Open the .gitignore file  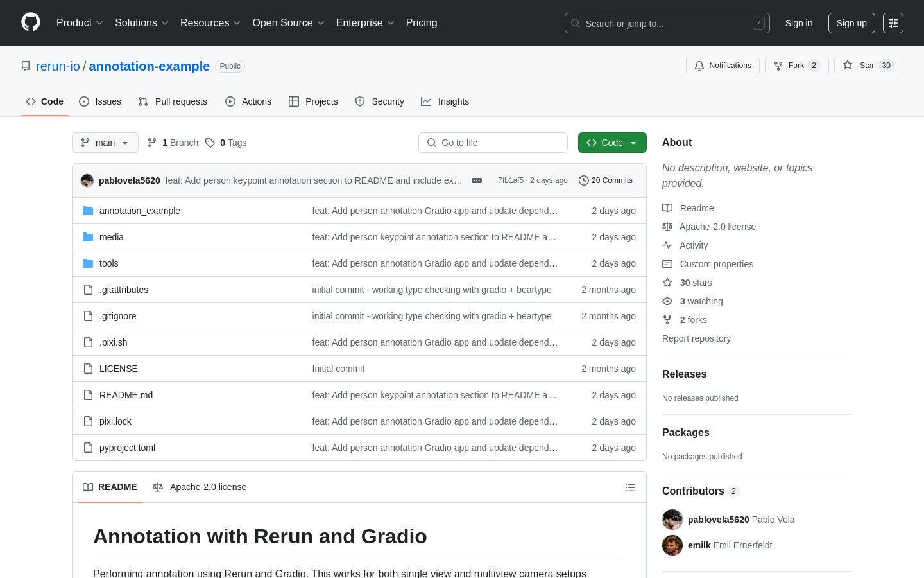click(x=118, y=316)
